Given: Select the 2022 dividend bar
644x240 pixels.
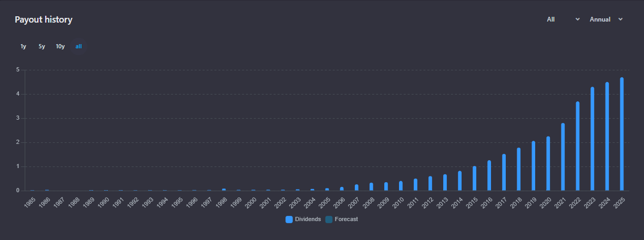Looking at the screenshot, I should tap(578, 146).
